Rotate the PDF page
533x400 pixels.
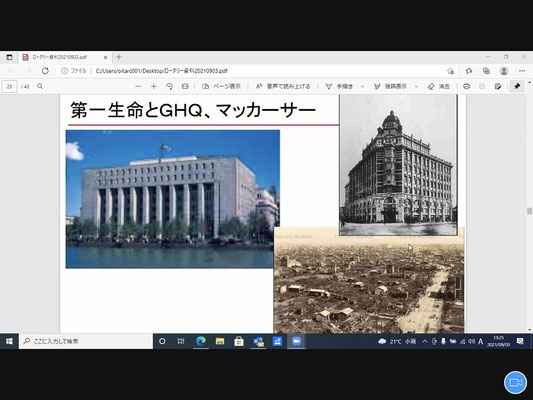(169, 86)
